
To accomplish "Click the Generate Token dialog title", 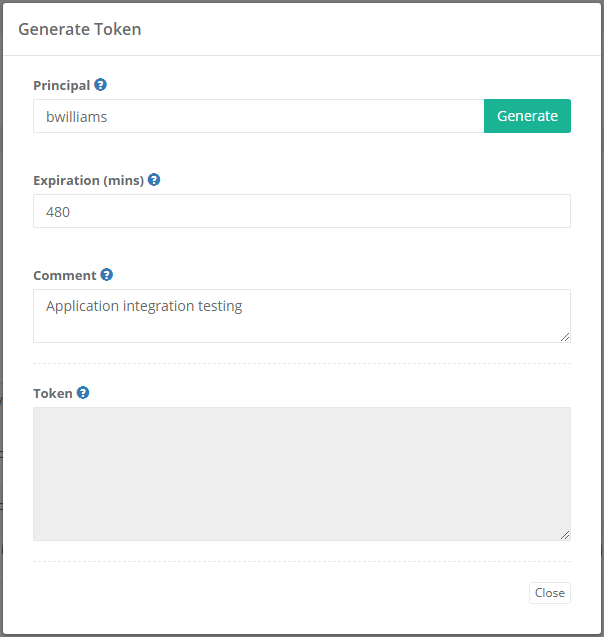I will coord(80,29).
